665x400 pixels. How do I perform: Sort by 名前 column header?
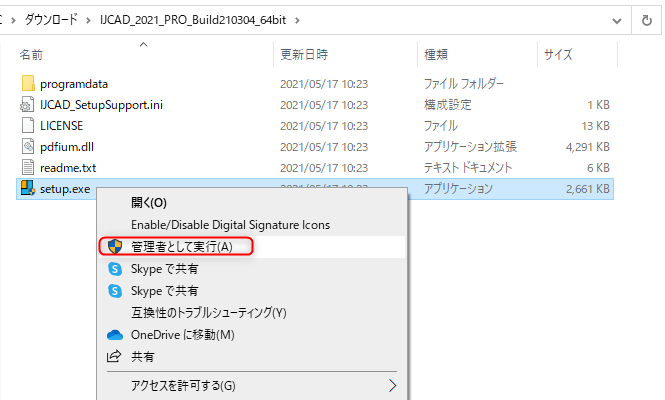pos(31,55)
